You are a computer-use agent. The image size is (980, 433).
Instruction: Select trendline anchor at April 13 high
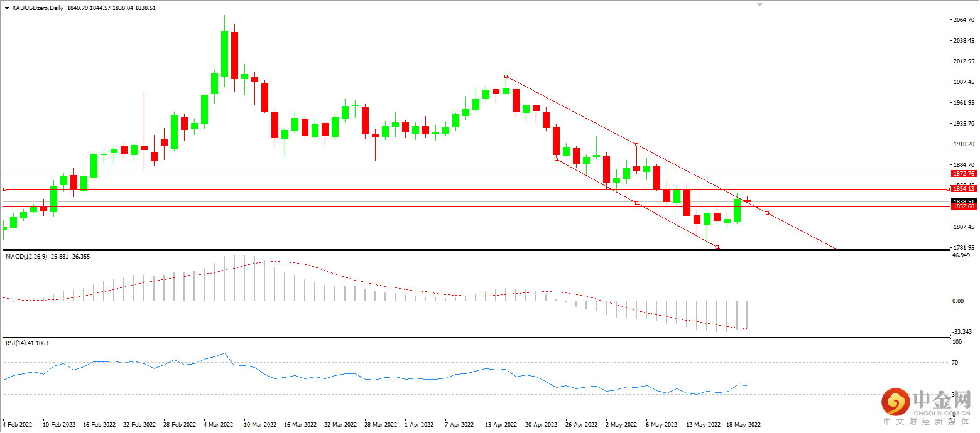(506, 77)
